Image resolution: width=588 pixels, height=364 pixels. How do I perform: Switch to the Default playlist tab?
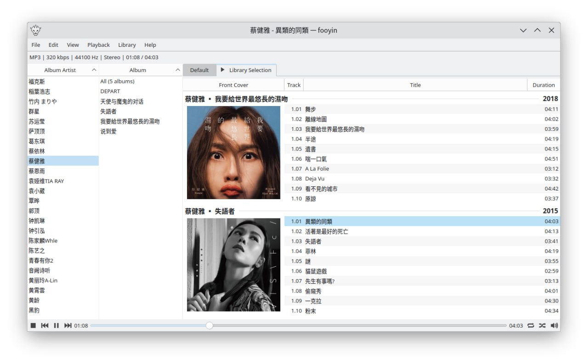pyautogui.click(x=199, y=70)
